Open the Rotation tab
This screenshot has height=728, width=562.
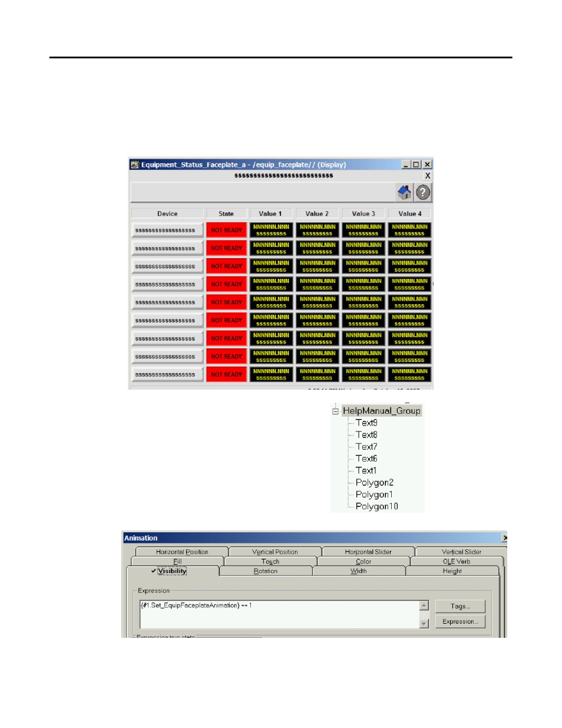(x=266, y=571)
